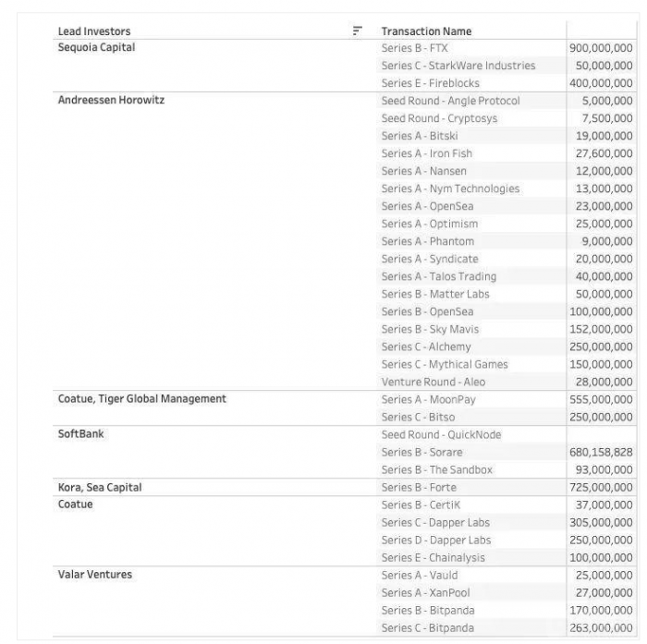
Task: Click the 170,000,000 amount cell
Action: pos(601,610)
